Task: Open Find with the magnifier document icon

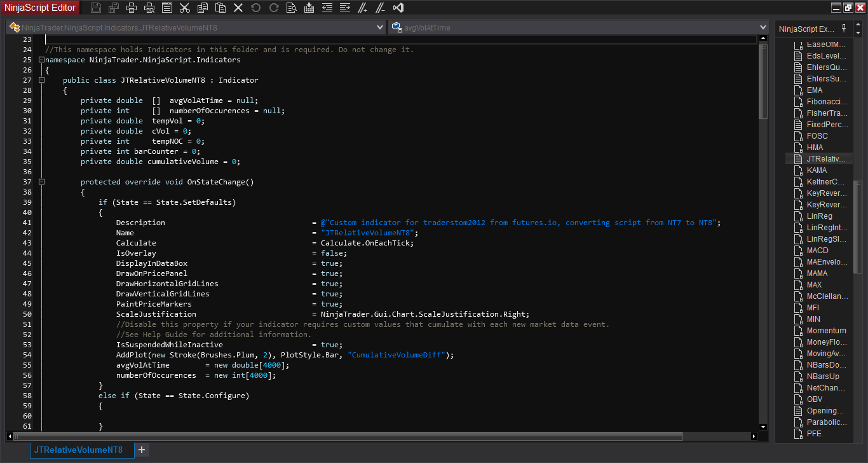Action: click(292, 8)
